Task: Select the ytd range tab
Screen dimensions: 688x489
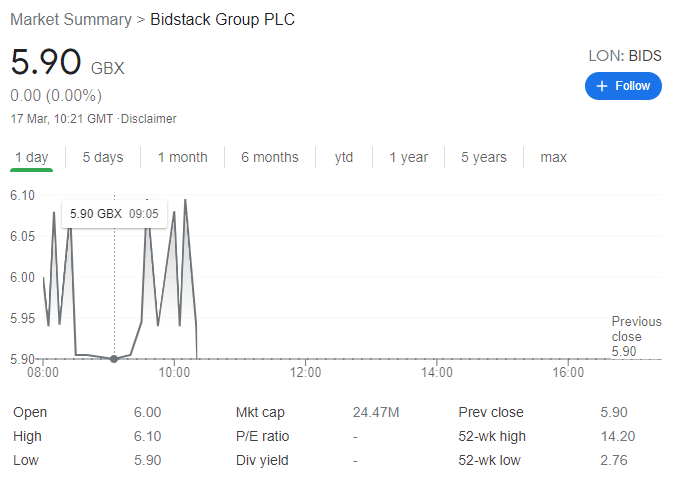Action: pyautogui.click(x=344, y=157)
